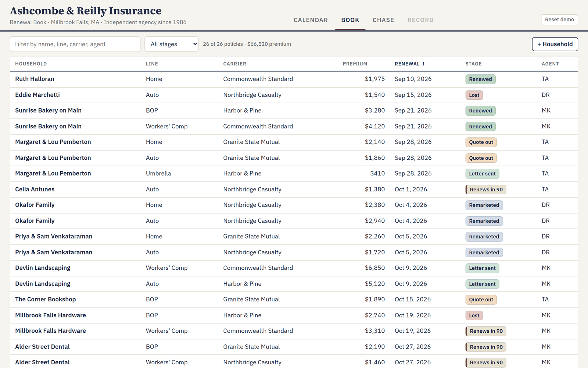588x368 pixels.
Task: Click Letter sent badge on Pemberton Umbrella
Action: [482, 174]
